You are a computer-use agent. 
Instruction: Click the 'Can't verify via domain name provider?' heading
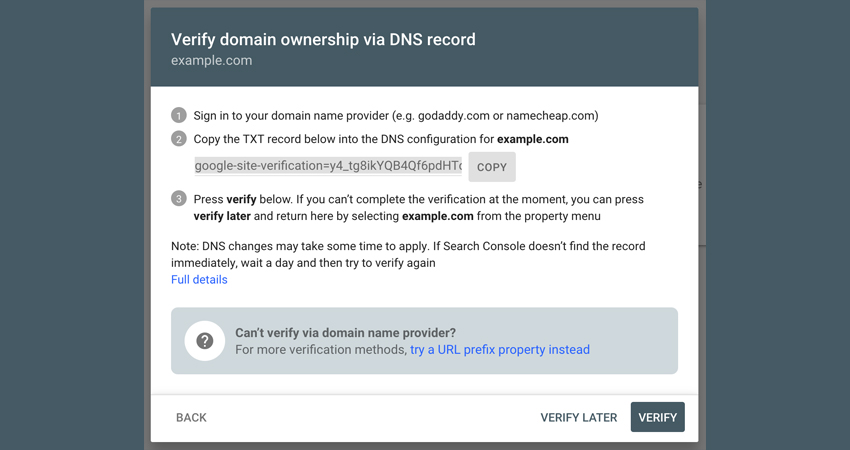[x=345, y=333]
